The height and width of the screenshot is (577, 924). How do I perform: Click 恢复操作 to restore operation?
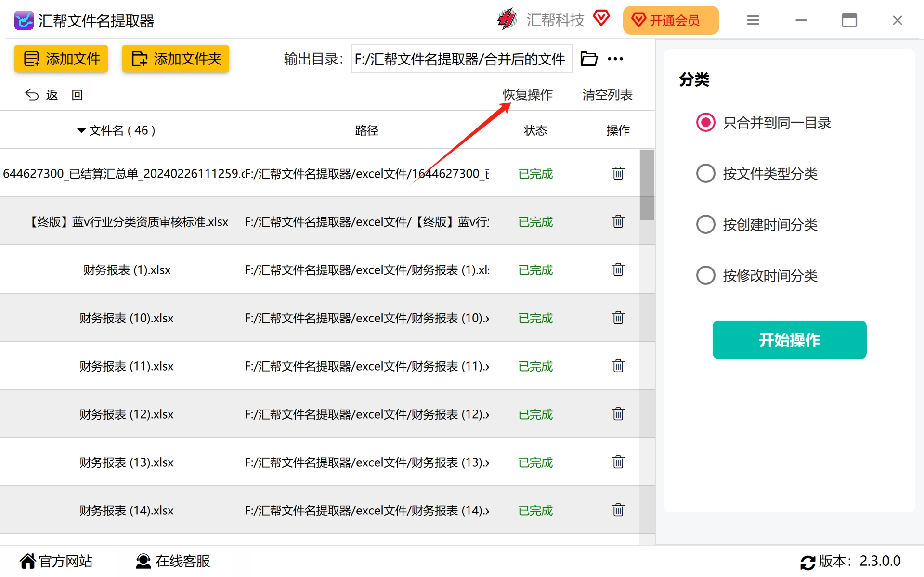(528, 95)
